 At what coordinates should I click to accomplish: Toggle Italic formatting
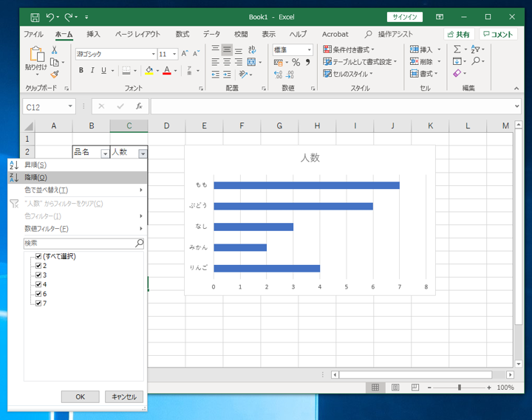pos(92,70)
